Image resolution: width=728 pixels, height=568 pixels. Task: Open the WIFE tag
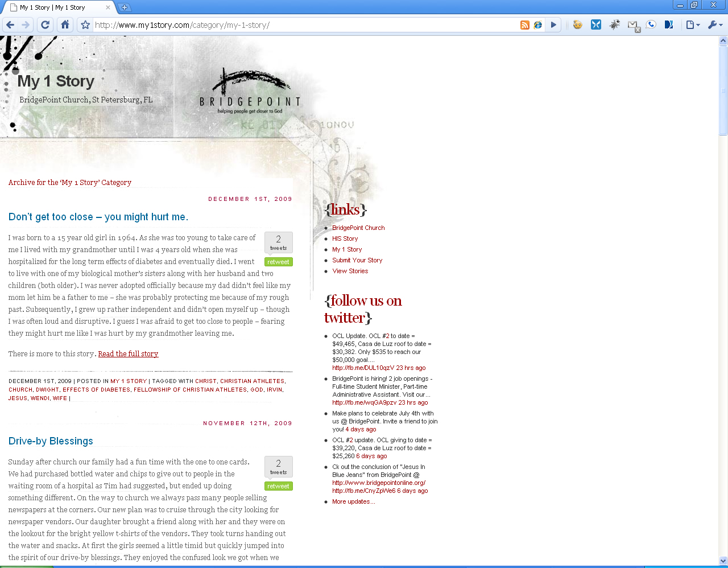pyautogui.click(x=60, y=398)
